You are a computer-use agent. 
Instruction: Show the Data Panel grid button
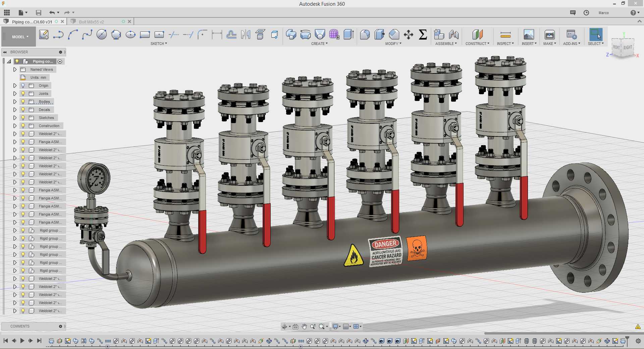(7, 13)
